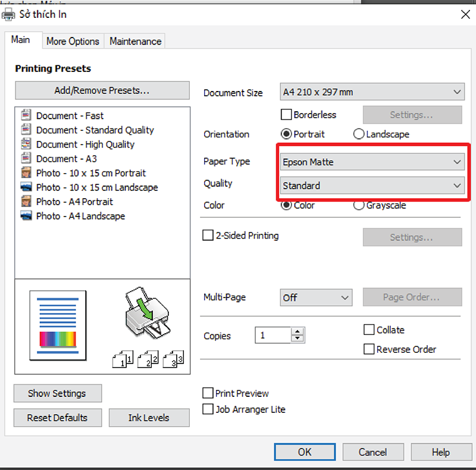Increase copies with the up arrow

click(297, 331)
